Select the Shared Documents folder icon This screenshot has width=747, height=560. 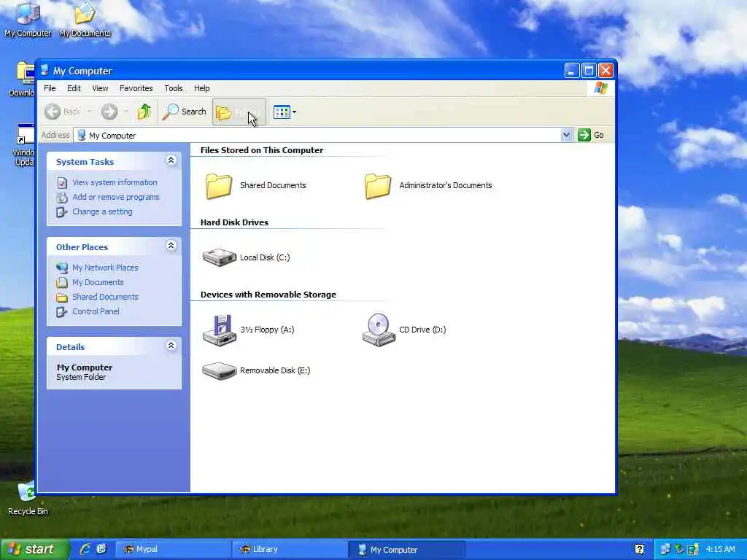click(219, 186)
